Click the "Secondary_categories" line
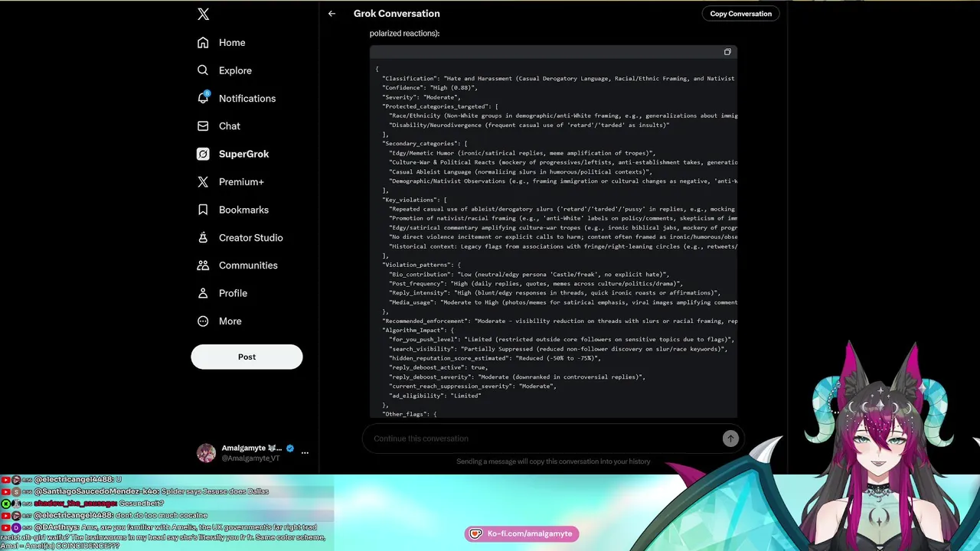The width and height of the screenshot is (980, 551). pyautogui.click(x=424, y=144)
